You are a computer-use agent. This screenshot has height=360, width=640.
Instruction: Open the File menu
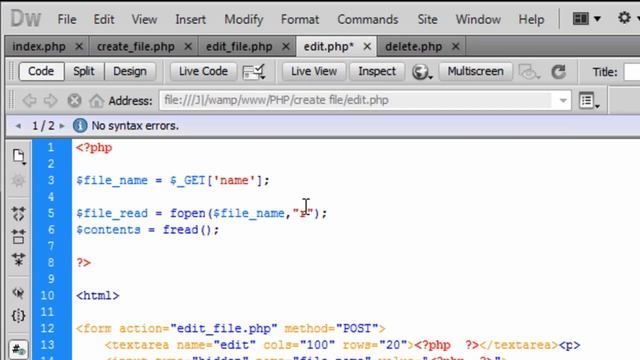pyautogui.click(x=67, y=19)
